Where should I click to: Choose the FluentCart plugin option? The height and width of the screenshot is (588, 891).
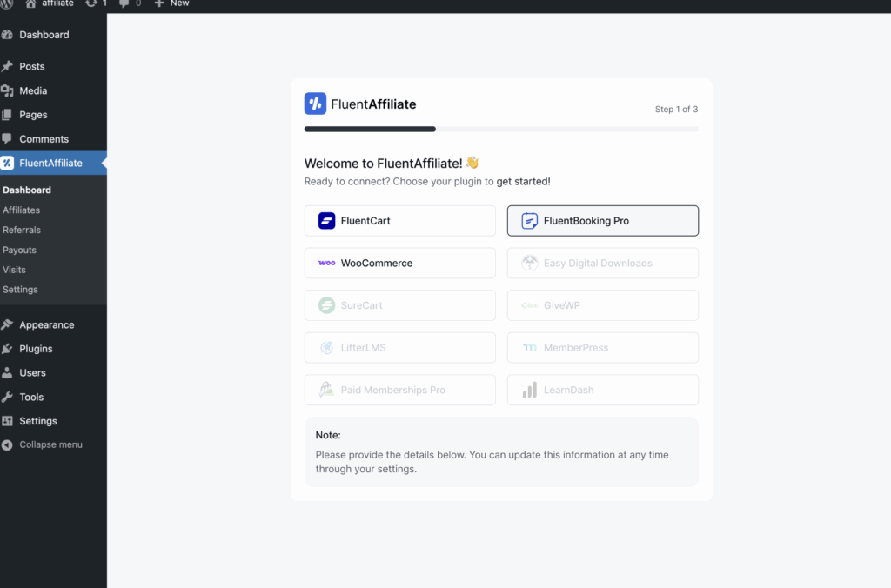(x=400, y=221)
